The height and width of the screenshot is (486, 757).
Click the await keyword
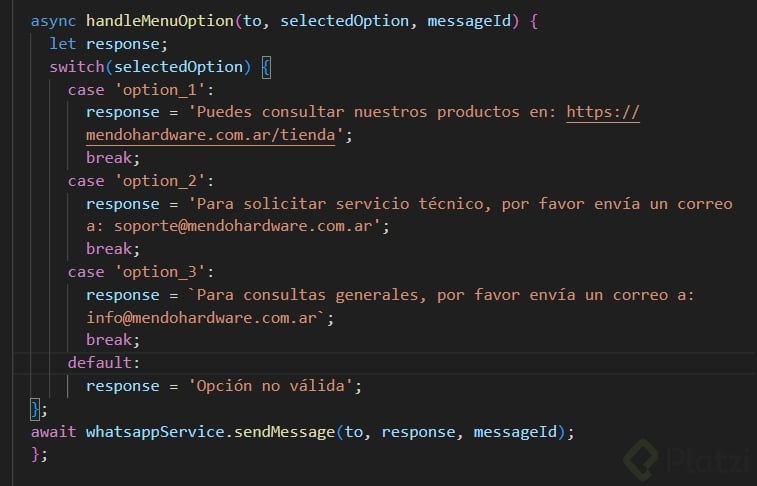(54, 431)
